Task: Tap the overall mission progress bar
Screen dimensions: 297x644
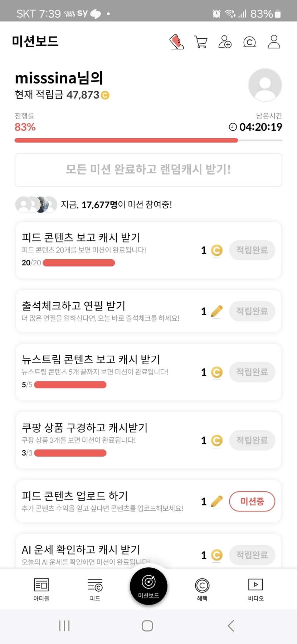Action: pos(148,140)
